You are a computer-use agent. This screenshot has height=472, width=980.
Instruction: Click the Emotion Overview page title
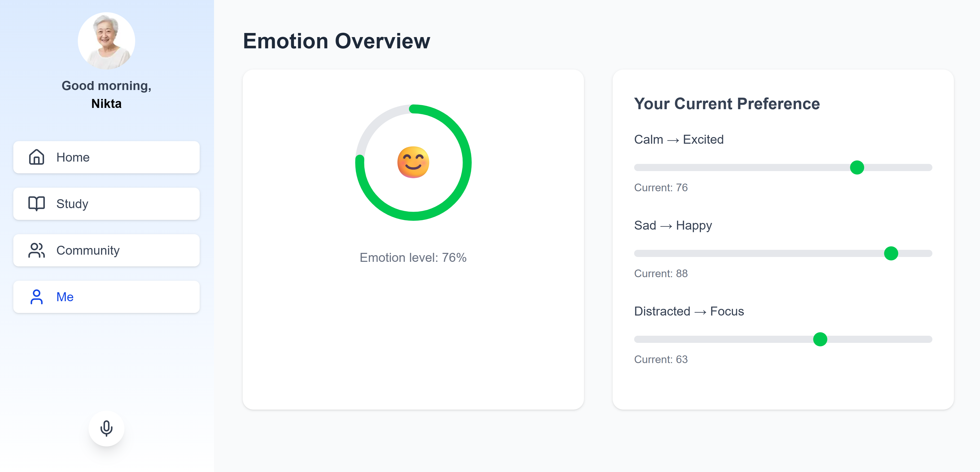pos(336,41)
